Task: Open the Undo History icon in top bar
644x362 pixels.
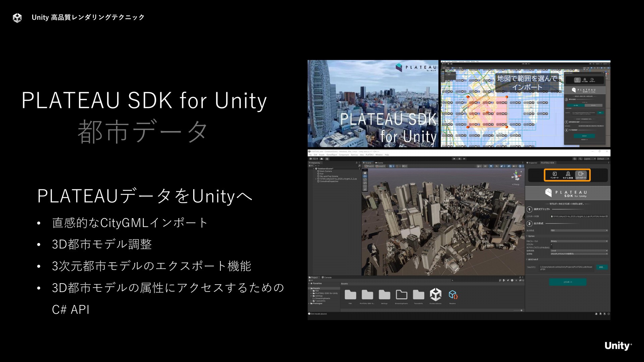Action: click(575, 159)
